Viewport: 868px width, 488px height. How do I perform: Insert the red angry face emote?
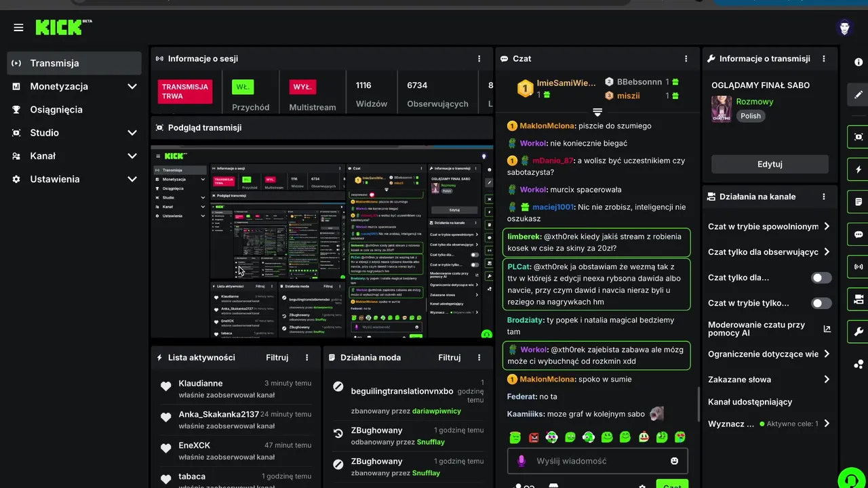(x=534, y=437)
